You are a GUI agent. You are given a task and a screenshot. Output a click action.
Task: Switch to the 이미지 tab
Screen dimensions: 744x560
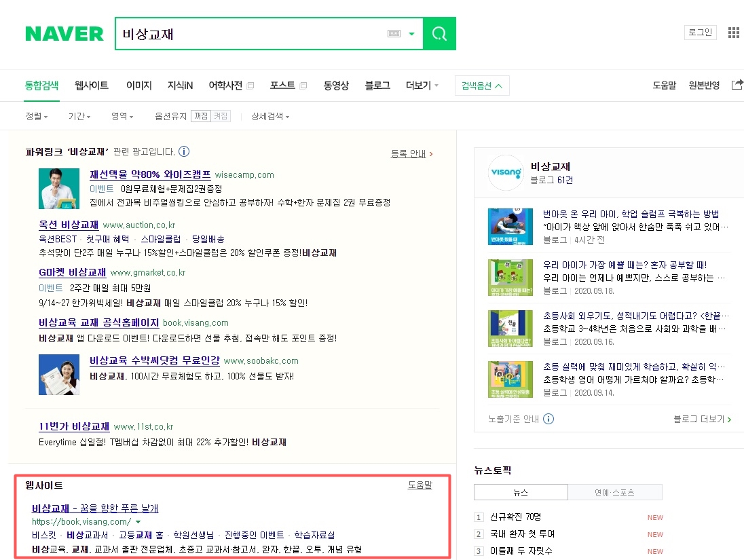click(x=138, y=86)
